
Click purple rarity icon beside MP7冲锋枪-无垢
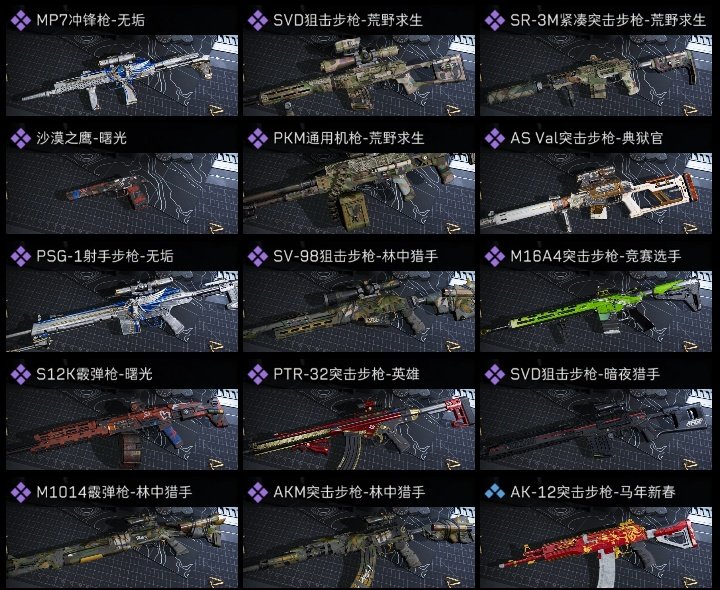[x=21, y=21]
